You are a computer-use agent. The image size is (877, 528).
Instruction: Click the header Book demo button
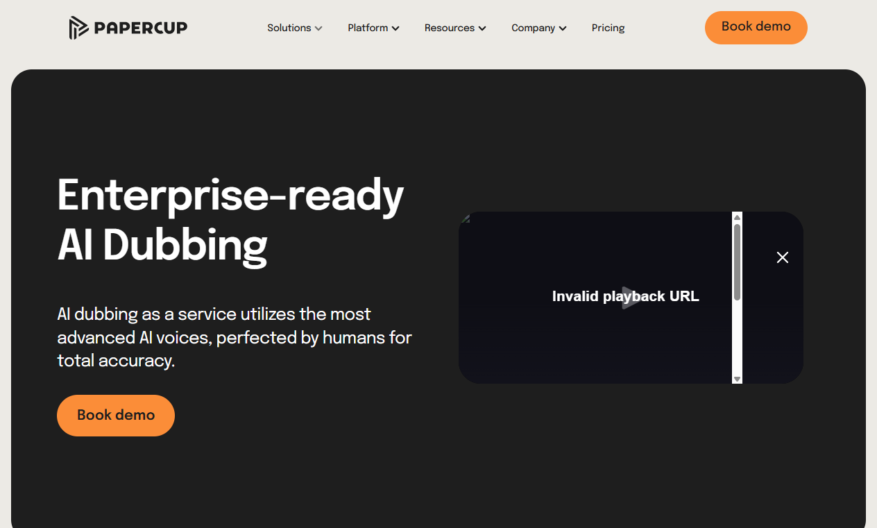[756, 27]
